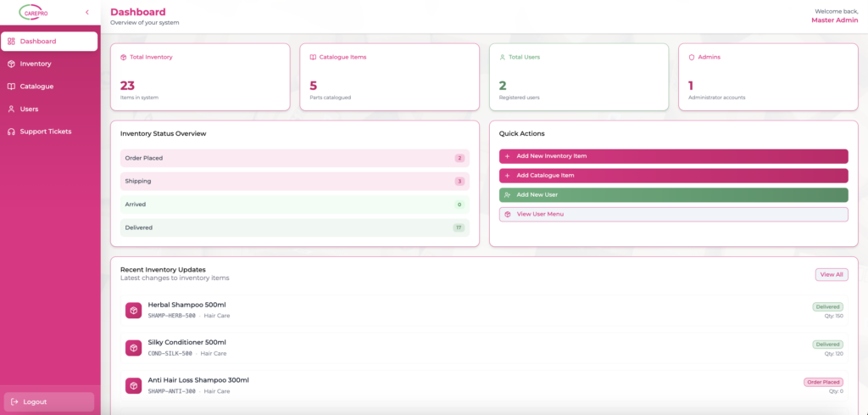The width and height of the screenshot is (868, 415).
Task: Click View All recent inventory updates
Action: pyautogui.click(x=831, y=274)
